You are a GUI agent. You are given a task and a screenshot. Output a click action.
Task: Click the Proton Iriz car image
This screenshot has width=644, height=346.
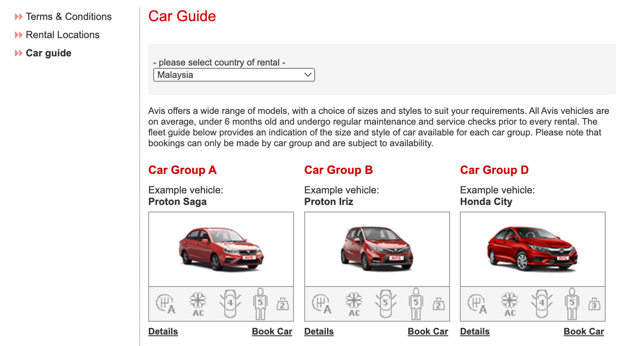377,249
